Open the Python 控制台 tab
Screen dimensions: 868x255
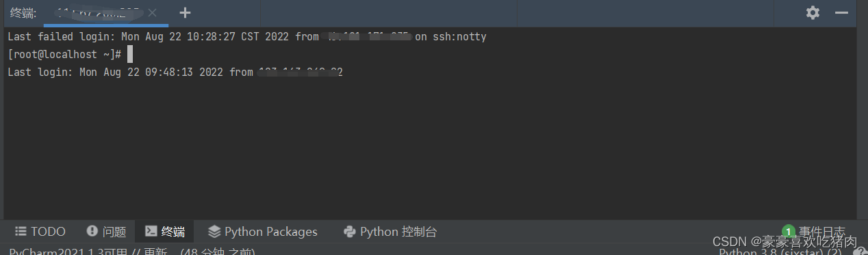pyautogui.click(x=390, y=232)
